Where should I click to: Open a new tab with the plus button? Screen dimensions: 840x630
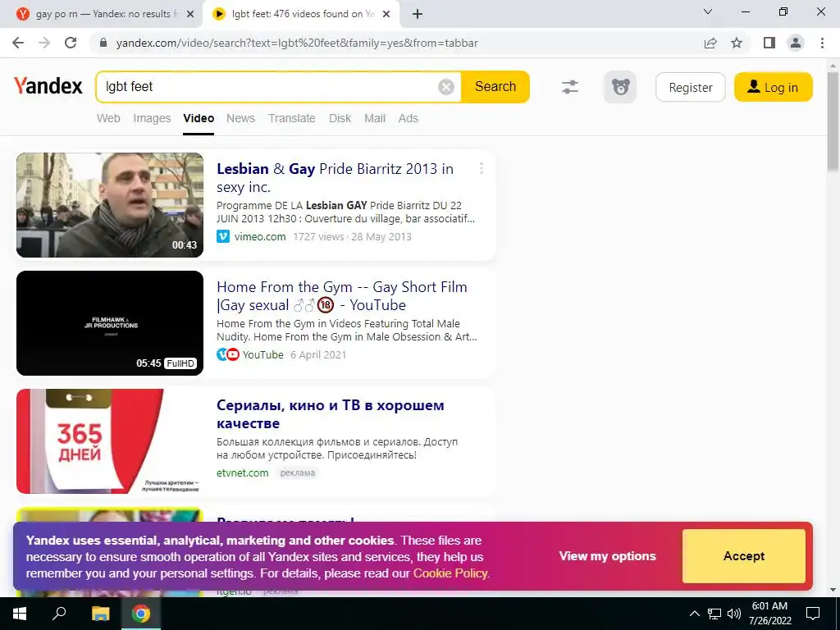[418, 14]
